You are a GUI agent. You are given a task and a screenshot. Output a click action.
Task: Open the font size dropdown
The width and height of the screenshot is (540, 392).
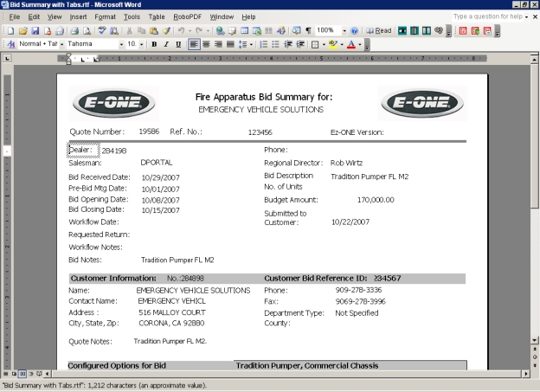[x=141, y=44]
